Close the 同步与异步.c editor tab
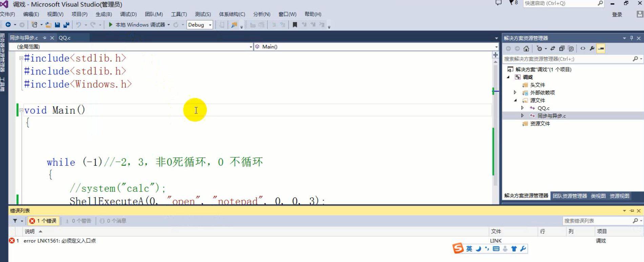Screen dimensions: 644x262 pos(52,38)
